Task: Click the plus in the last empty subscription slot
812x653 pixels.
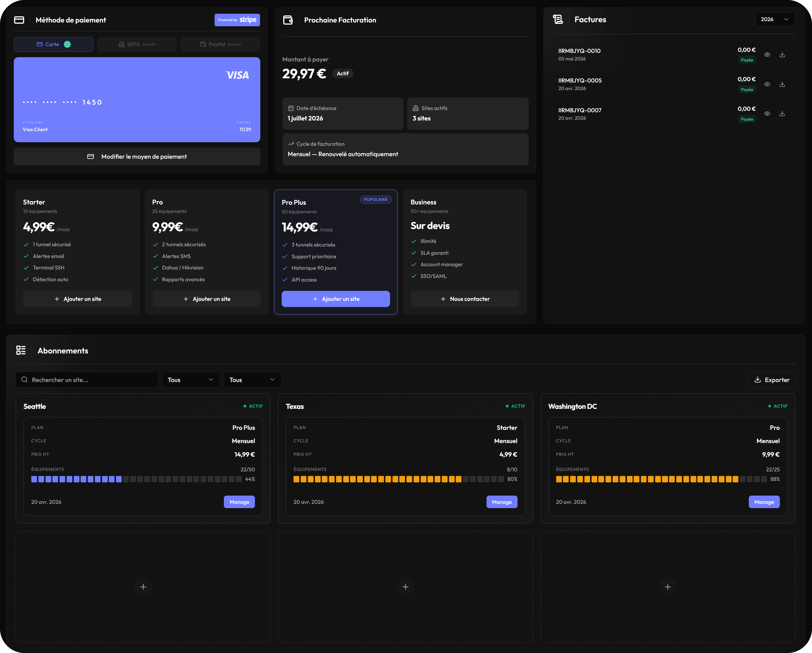Action: 668,587
